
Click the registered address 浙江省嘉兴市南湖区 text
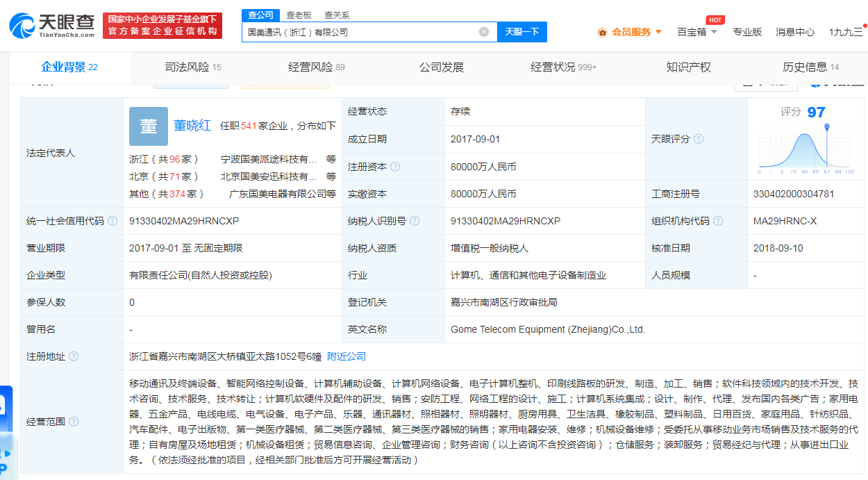tap(226, 356)
